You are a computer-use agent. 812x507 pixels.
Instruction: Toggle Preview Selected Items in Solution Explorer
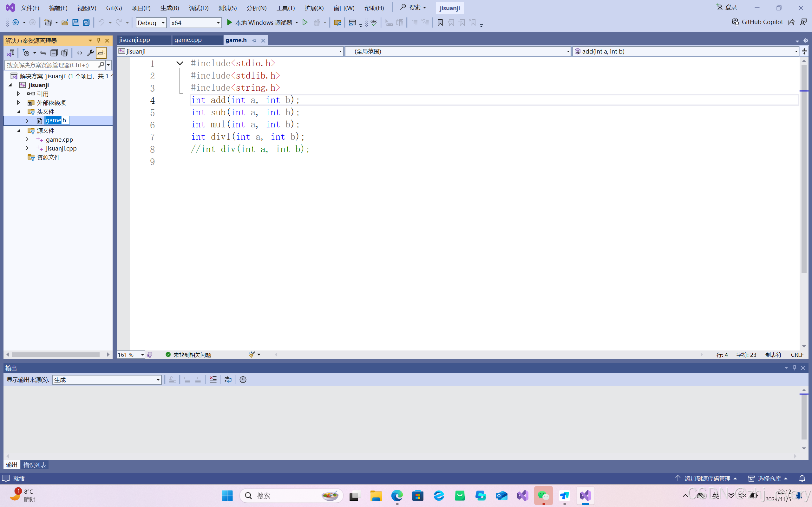point(101,53)
